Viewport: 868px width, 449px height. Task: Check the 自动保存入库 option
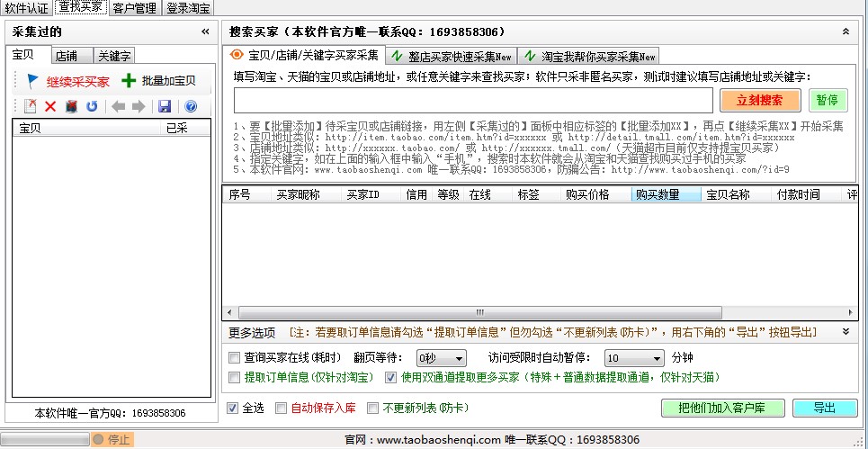coord(282,408)
